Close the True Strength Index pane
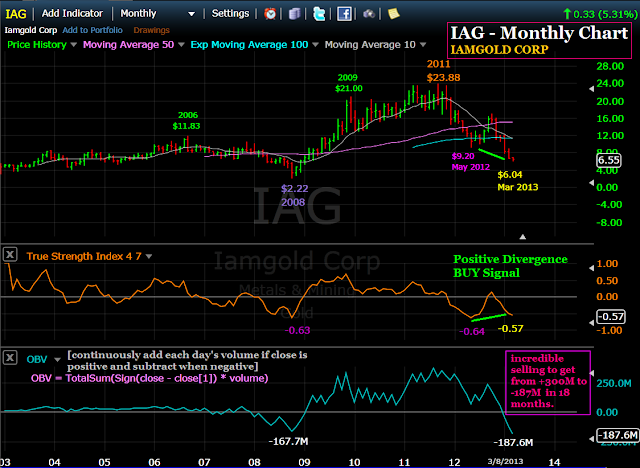This screenshot has width=640, height=468. (10, 255)
